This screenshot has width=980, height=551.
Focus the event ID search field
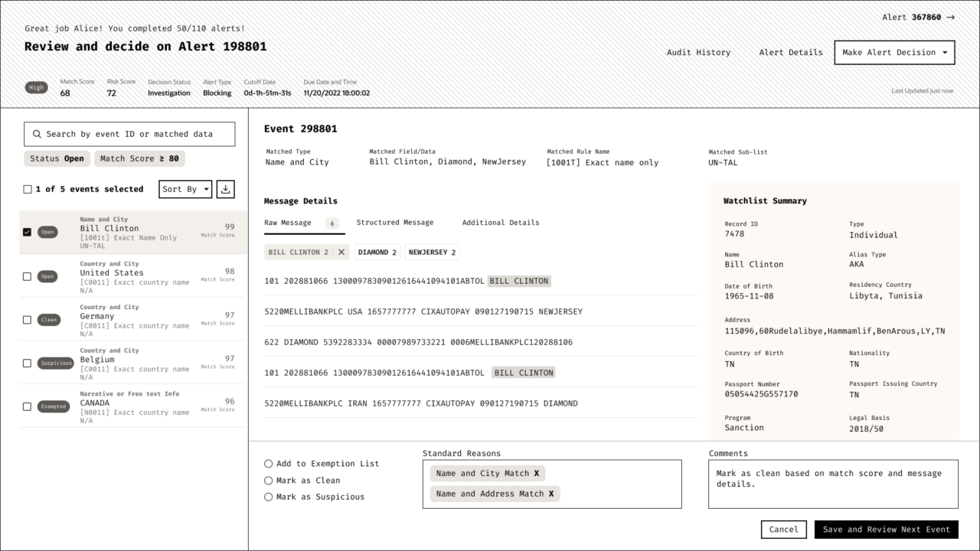pyautogui.click(x=129, y=134)
